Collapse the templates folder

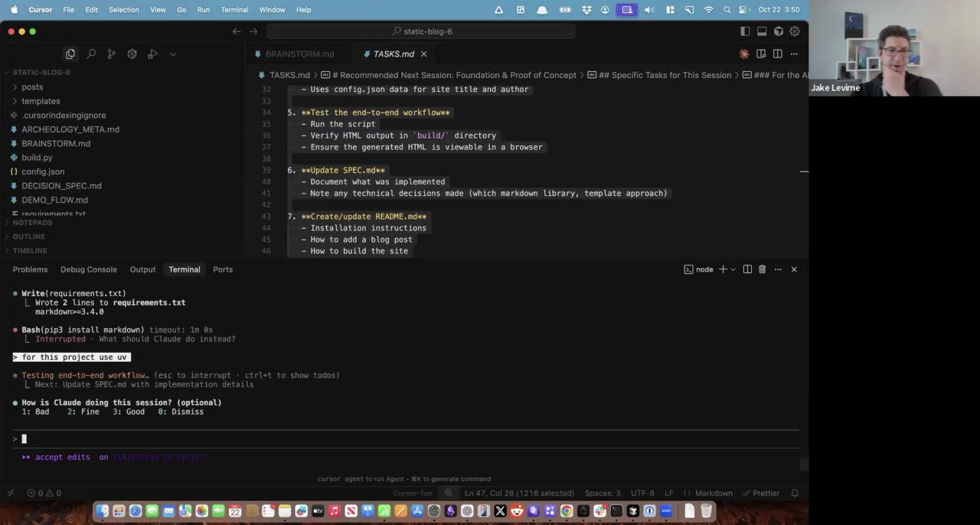pos(41,101)
